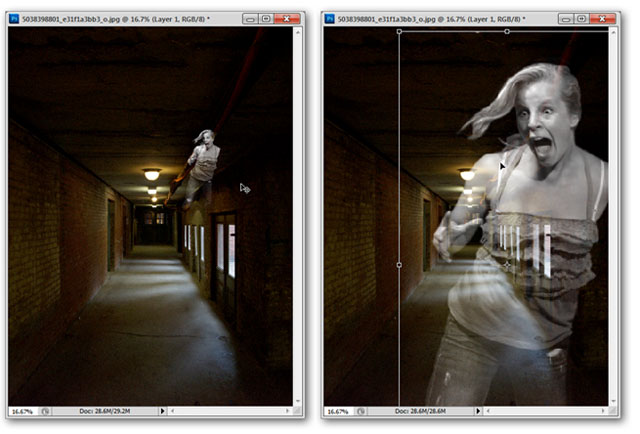Minimize the left document window
The image size is (640, 434).
[250, 19]
